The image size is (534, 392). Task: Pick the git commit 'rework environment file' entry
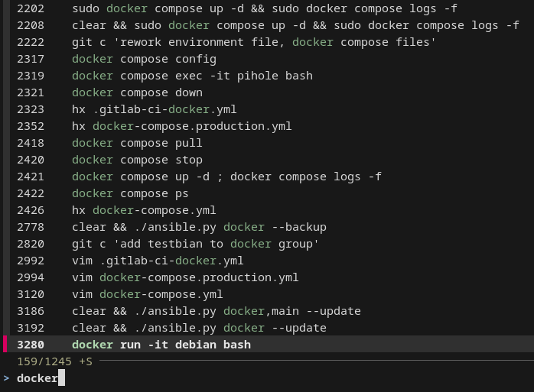coord(253,42)
